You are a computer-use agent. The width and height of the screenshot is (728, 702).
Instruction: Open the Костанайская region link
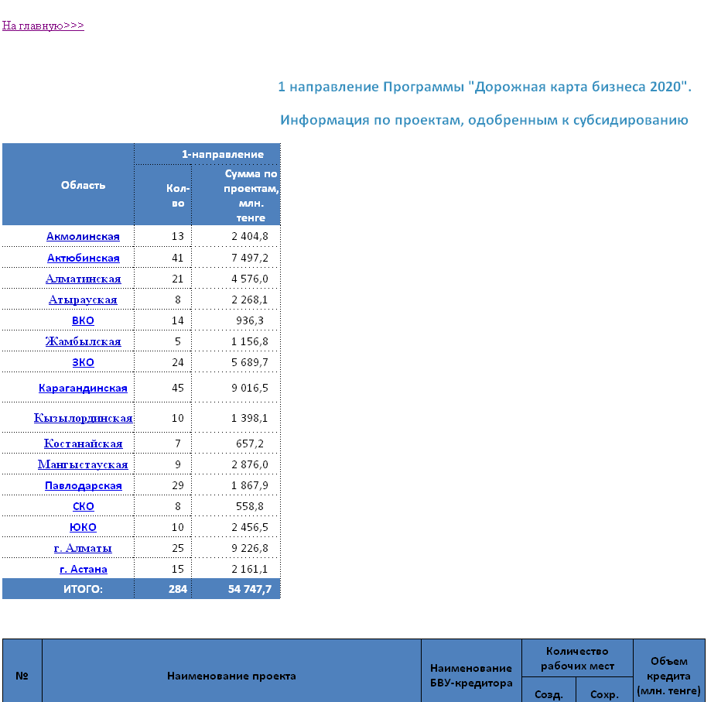(x=83, y=443)
